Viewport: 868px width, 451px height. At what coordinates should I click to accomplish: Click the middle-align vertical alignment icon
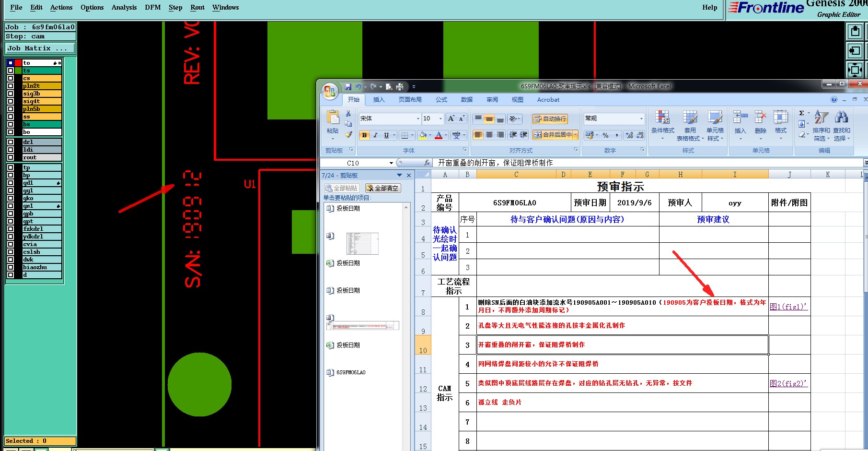(489, 119)
